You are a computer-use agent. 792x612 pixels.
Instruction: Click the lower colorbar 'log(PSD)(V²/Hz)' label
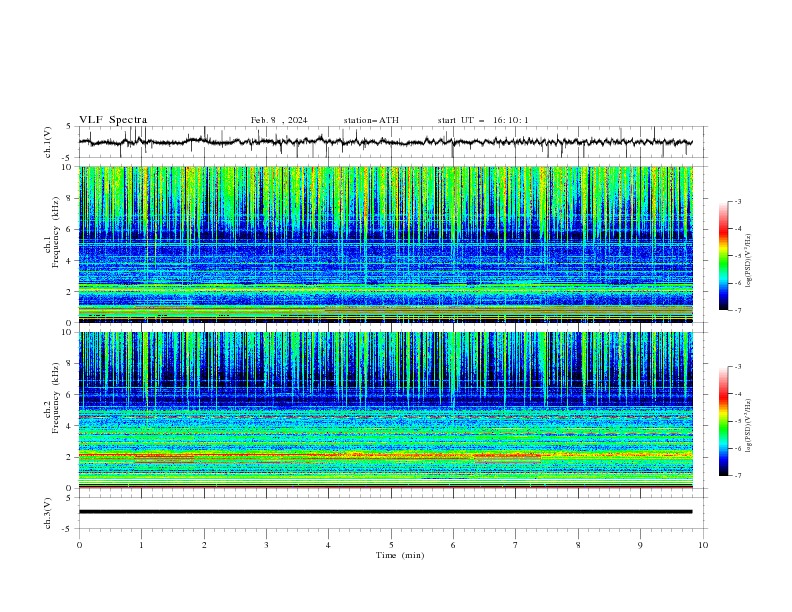pos(749,426)
